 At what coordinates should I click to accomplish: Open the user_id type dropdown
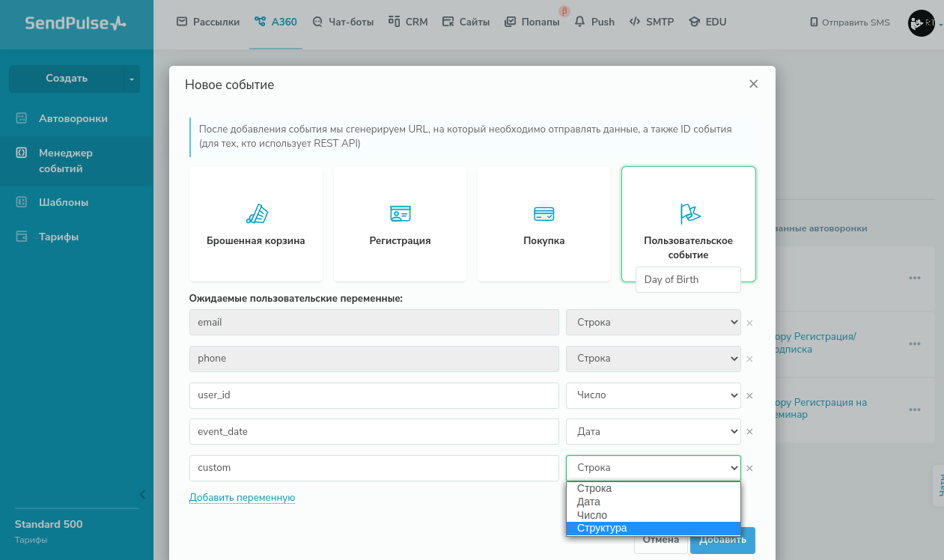pyautogui.click(x=653, y=395)
